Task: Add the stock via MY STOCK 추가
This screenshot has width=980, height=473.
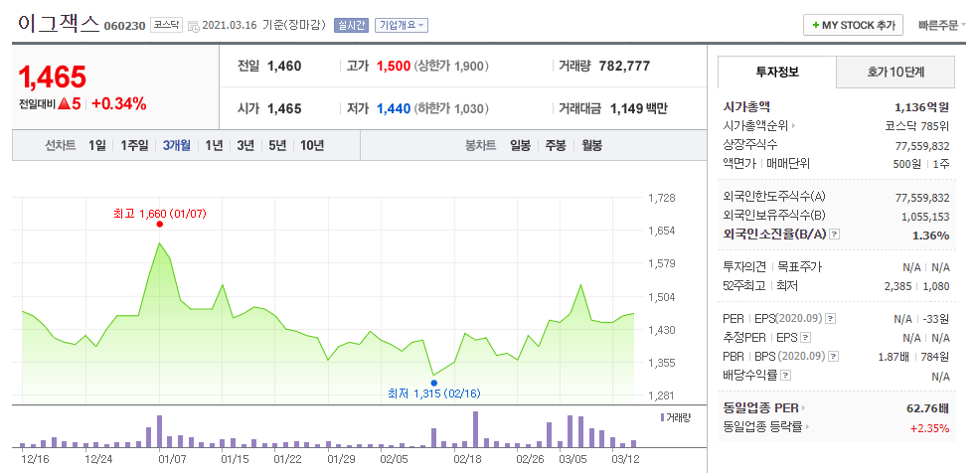Action: point(853,25)
